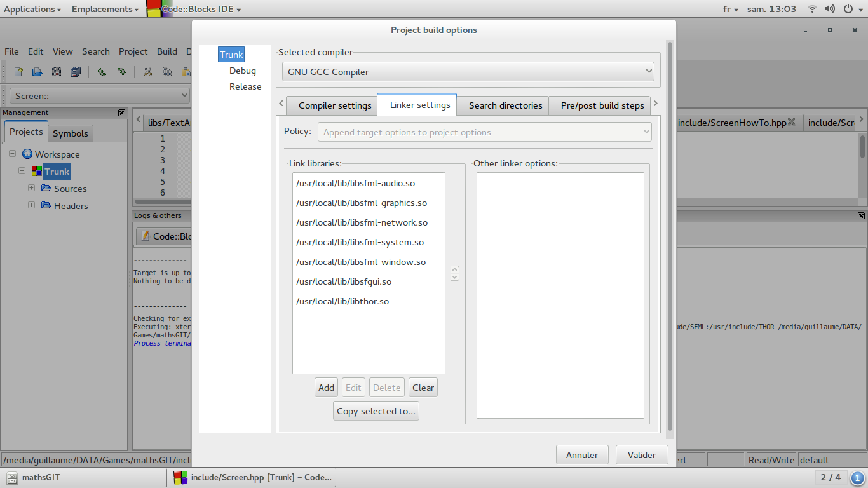
Task: Click the Clear libraries button
Action: (x=423, y=388)
